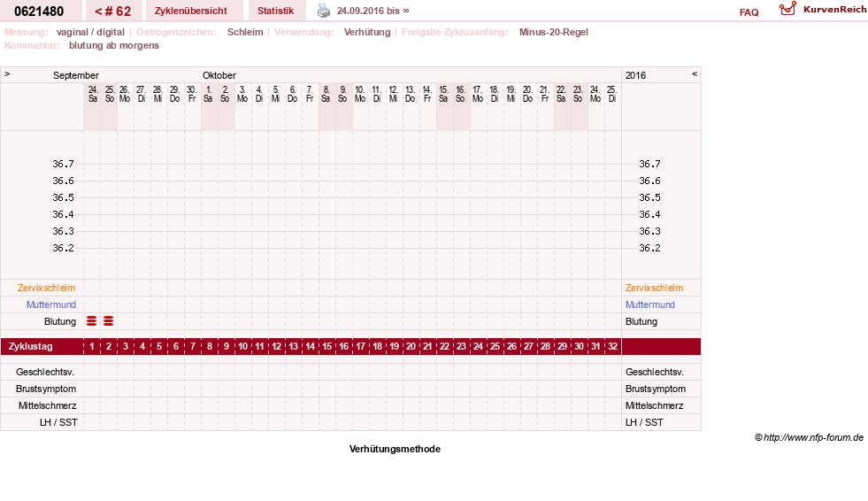The height and width of the screenshot is (501, 868).
Task: Click 'Verhütung' usage value
Action: 367,32
